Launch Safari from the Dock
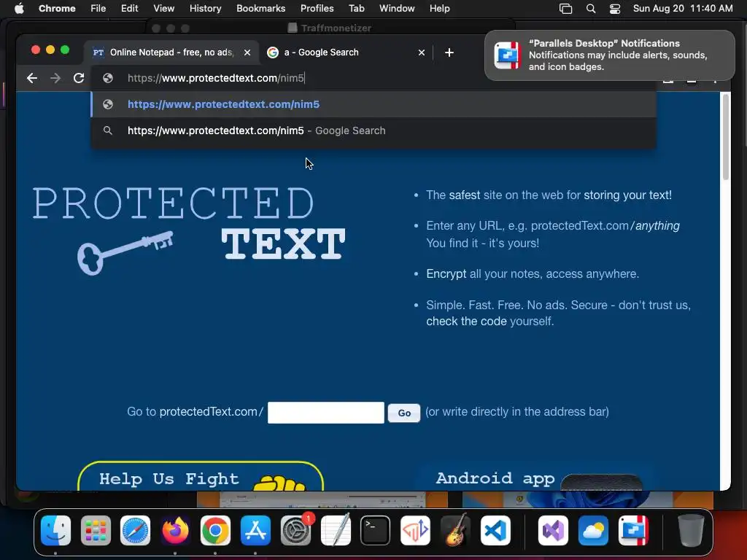This screenshot has width=747, height=560. point(135,530)
